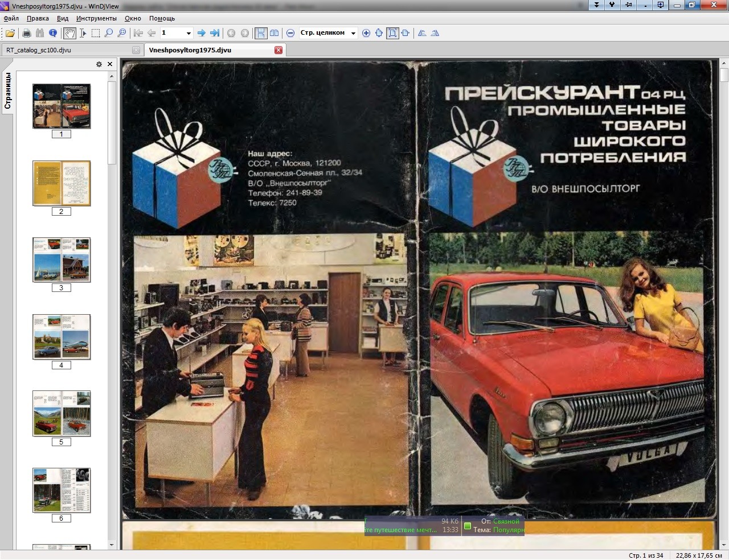Toggle continuous page layout

(x=261, y=33)
